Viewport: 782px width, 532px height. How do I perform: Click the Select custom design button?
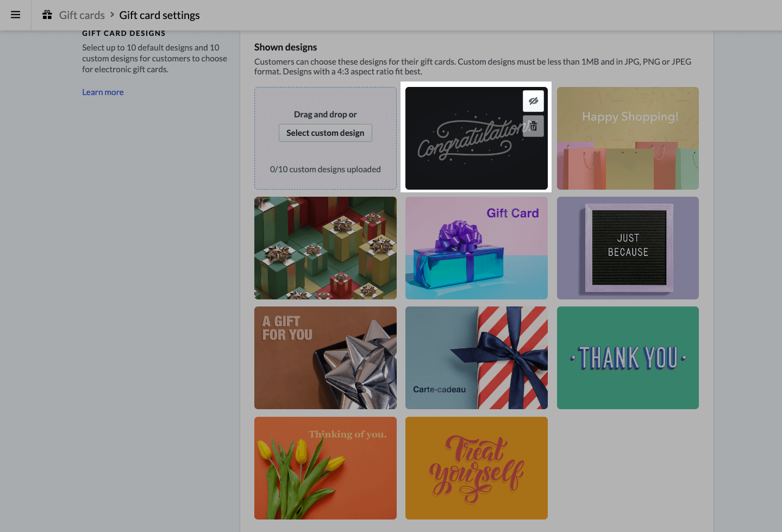click(x=325, y=133)
